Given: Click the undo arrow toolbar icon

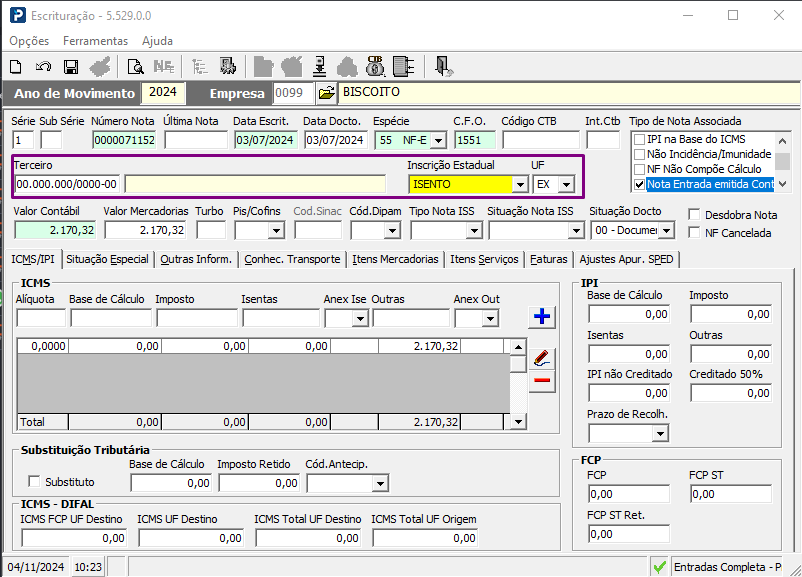Looking at the screenshot, I should [x=43, y=67].
